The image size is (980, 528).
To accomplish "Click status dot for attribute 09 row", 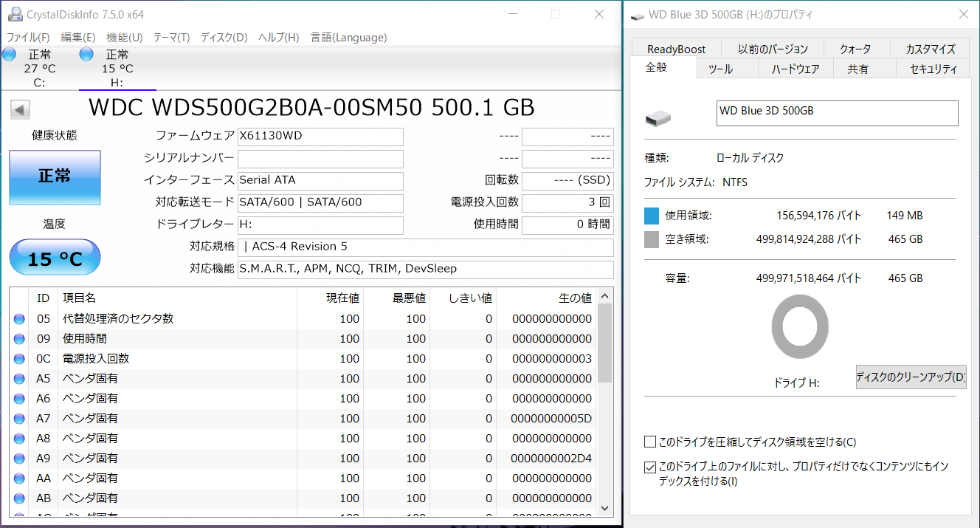I will pos(19,339).
